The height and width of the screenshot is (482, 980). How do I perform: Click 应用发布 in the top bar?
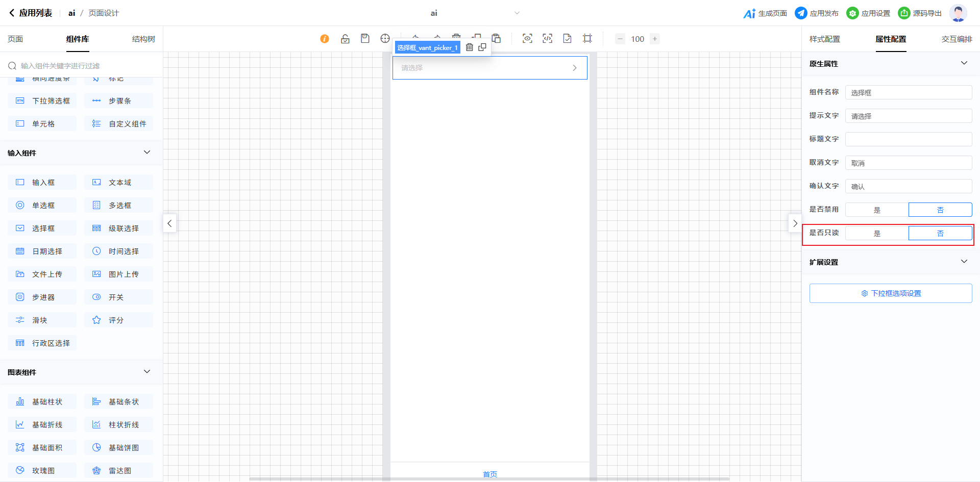tap(817, 13)
